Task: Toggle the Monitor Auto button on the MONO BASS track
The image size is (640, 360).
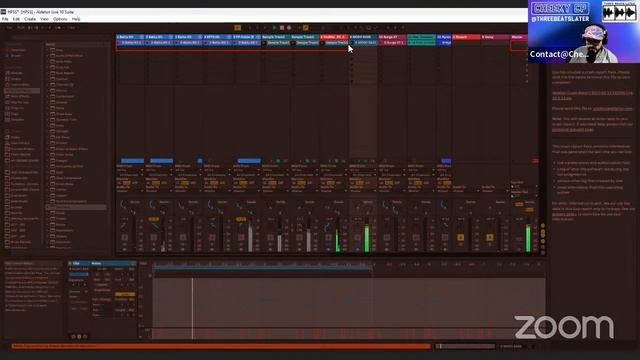Action: point(359,183)
